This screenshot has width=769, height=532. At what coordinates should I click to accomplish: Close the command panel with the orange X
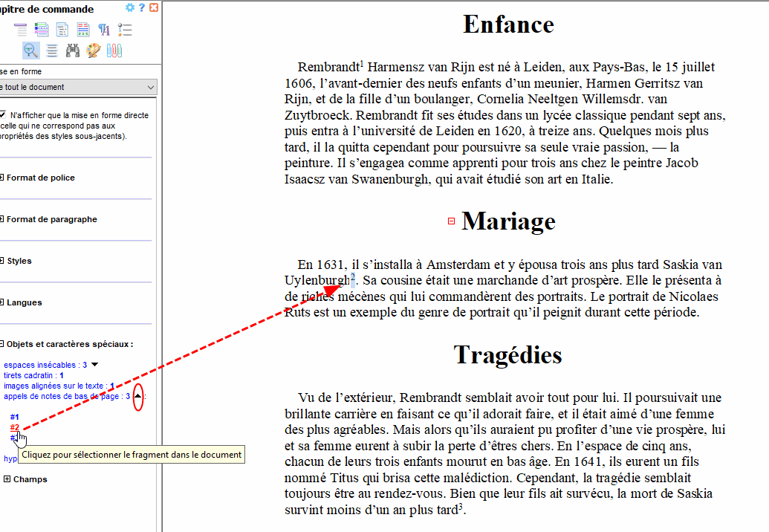coord(154,8)
